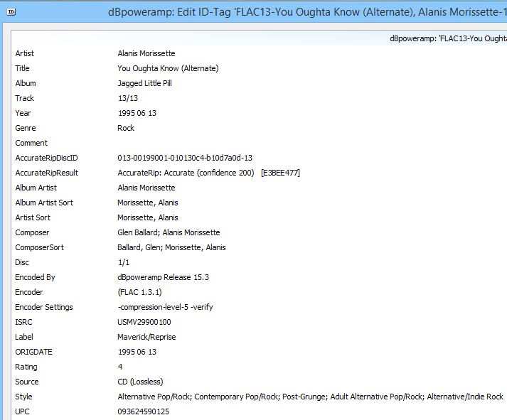Click the Source value CD (Lossless)
Screen dimensions: 507x420
click(141, 382)
